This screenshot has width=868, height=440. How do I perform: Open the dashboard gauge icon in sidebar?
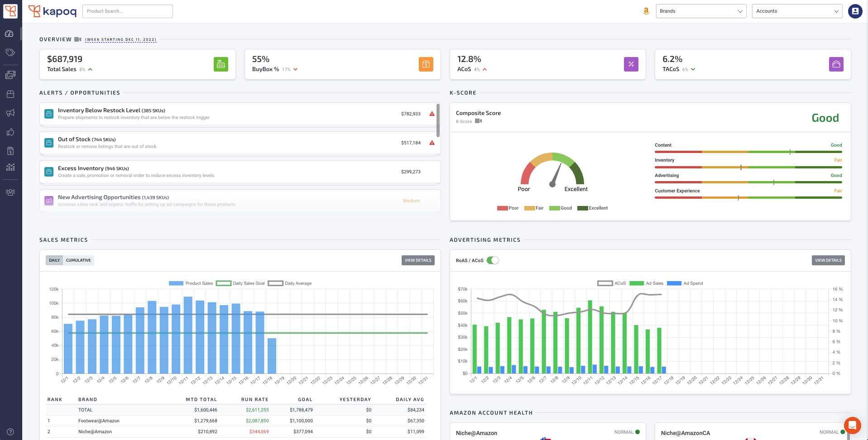coord(10,33)
